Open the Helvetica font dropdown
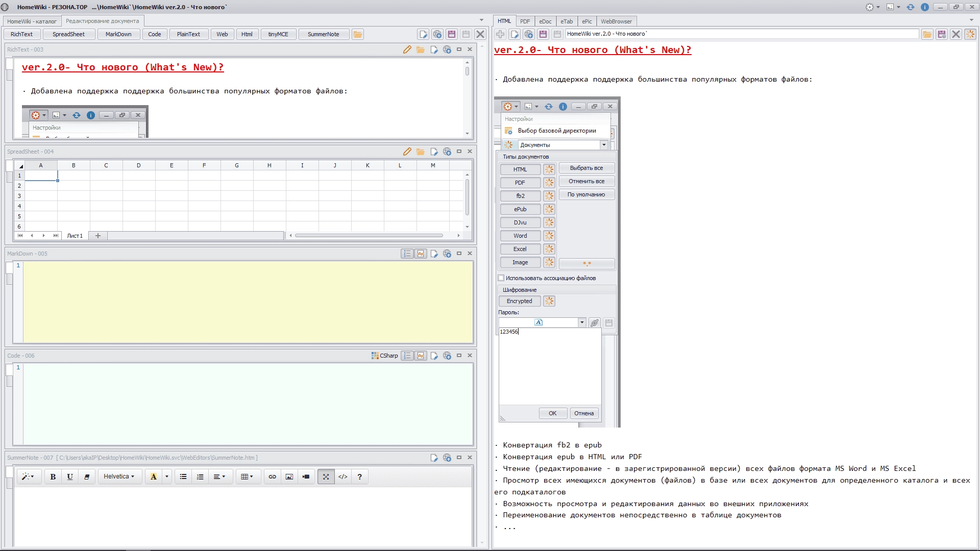 pos(119,477)
